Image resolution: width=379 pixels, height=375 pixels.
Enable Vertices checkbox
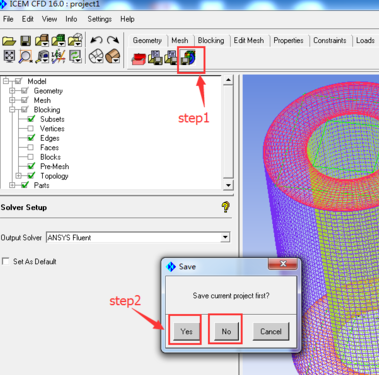point(31,128)
